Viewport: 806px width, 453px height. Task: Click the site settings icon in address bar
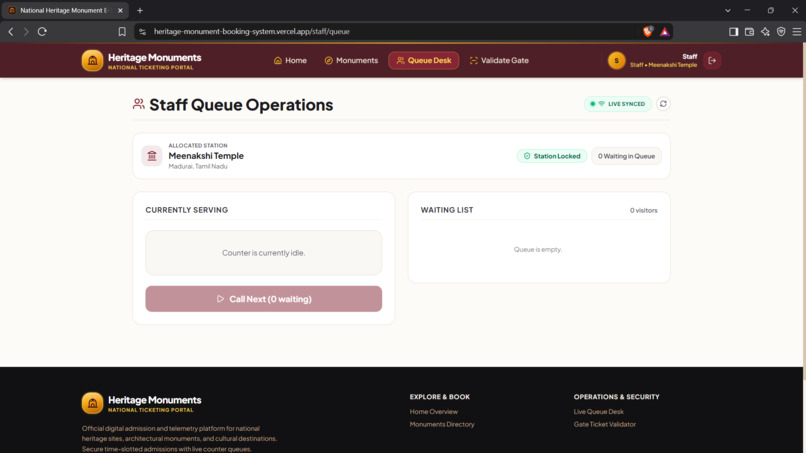[x=142, y=31]
